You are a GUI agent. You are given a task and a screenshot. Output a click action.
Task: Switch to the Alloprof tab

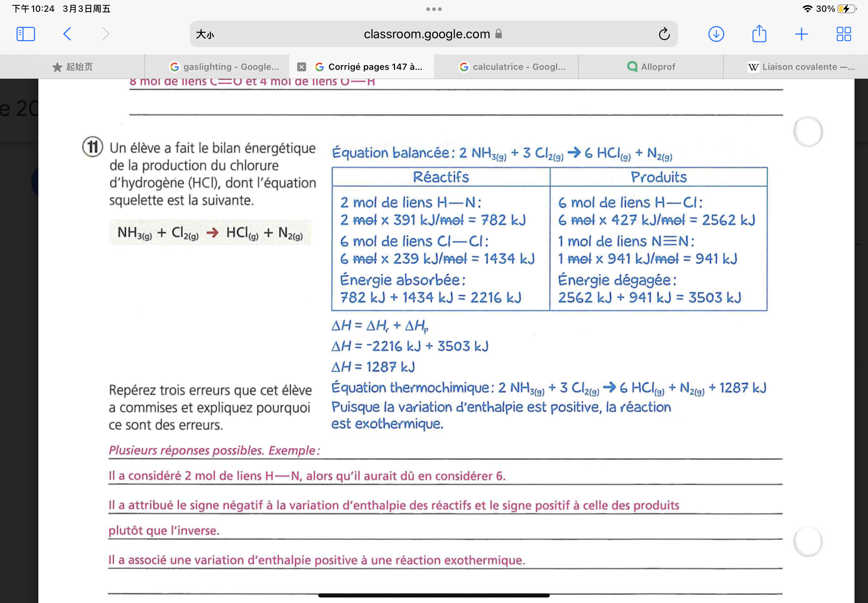point(651,67)
